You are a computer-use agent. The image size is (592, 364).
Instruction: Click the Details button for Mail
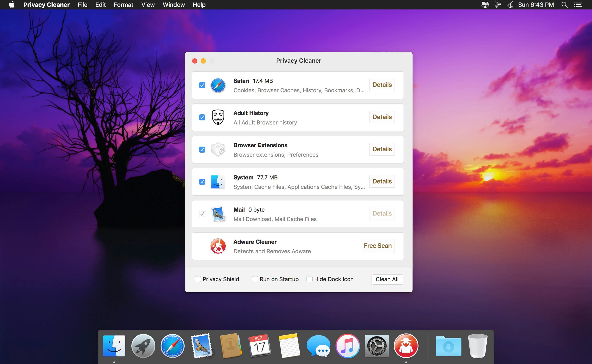coord(382,214)
